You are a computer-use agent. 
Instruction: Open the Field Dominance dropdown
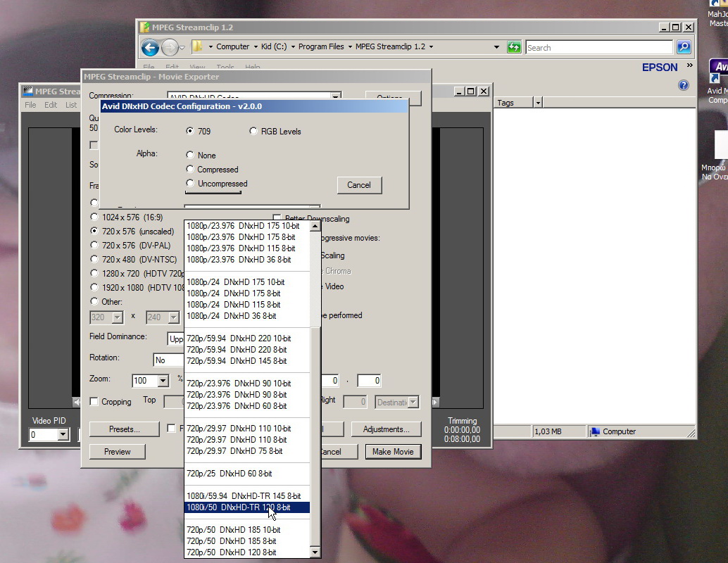click(175, 339)
